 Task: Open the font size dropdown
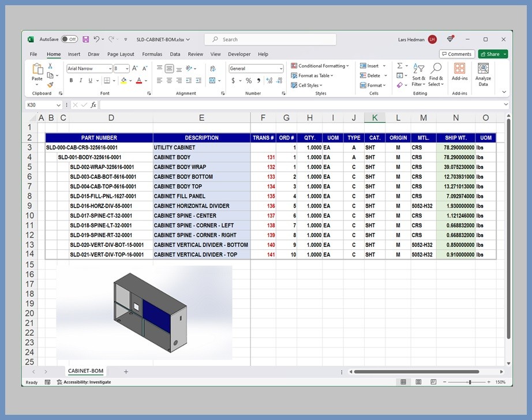tap(127, 69)
